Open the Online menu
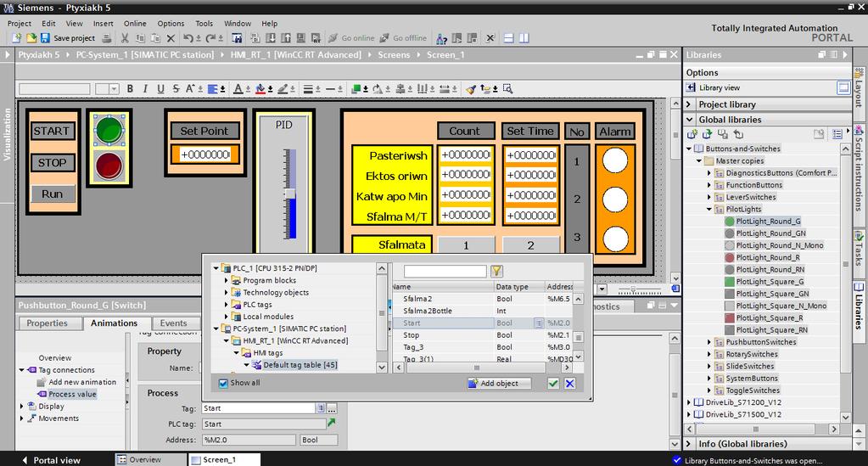Image resolution: width=868 pixels, height=466 pixels. click(135, 23)
